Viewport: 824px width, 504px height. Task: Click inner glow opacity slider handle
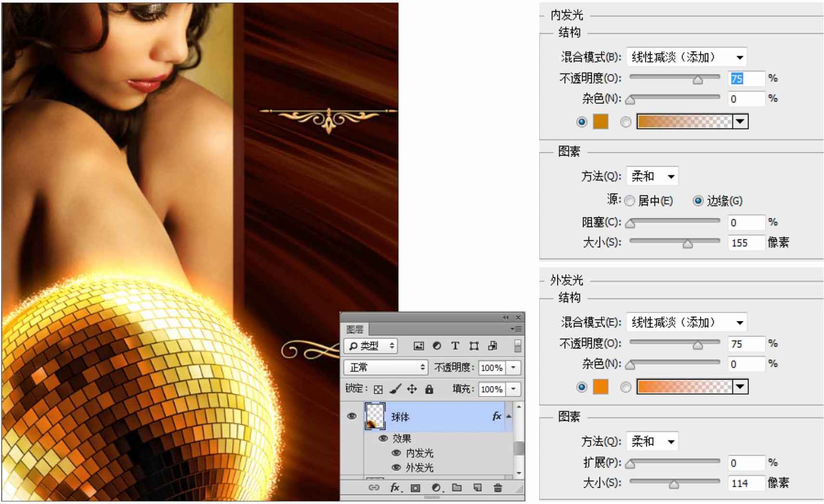click(697, 80)
